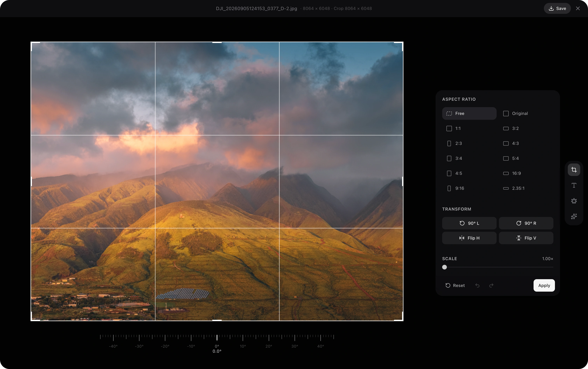The height and width of the screenshot is (369, 588).
Task: Choose the 2:3 aspect ratio
Action: pos(469,143)
